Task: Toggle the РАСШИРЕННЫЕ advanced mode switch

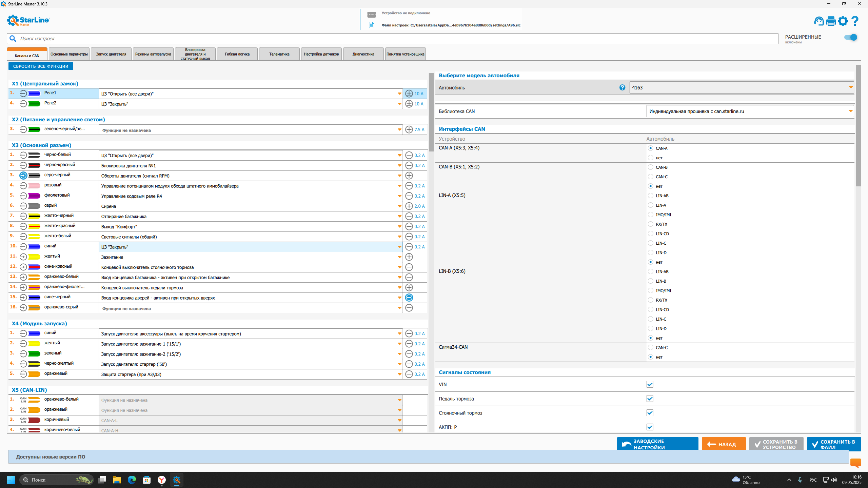Action: coord(850,37)
